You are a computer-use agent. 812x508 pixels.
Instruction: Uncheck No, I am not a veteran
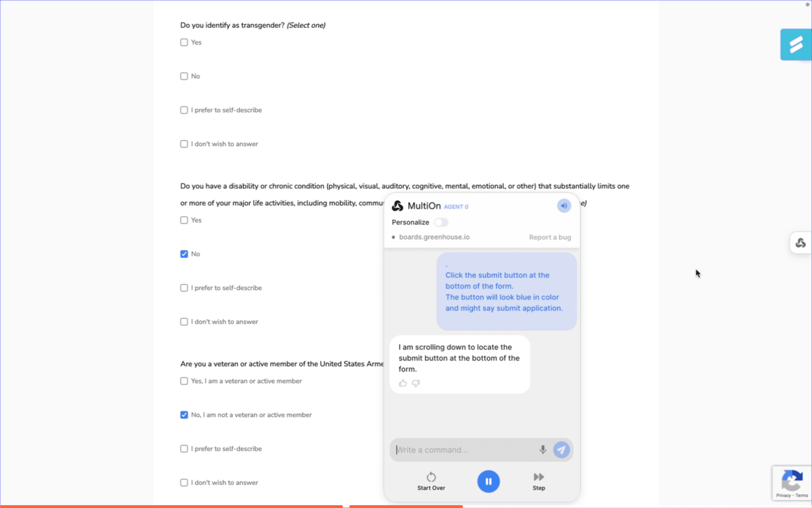point(184,415)
